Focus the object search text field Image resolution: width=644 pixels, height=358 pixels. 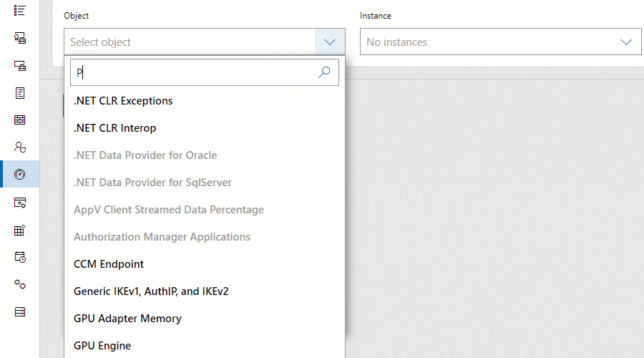[193, 72]
